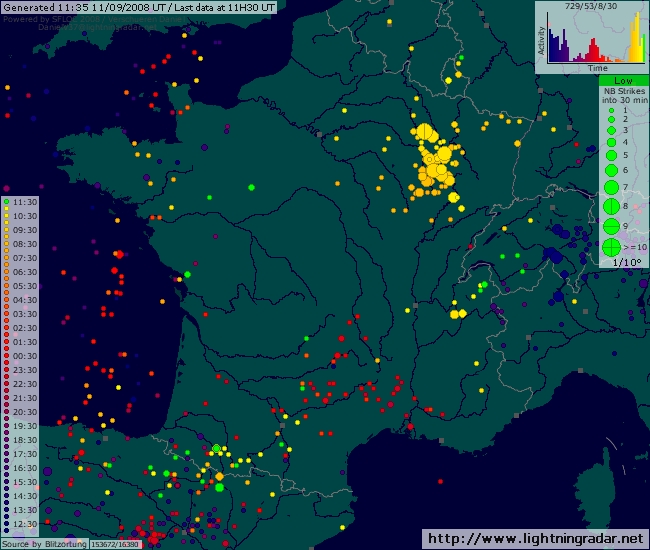
Task: Click the 3 strikes legend circle
Action: pos(611,131)
